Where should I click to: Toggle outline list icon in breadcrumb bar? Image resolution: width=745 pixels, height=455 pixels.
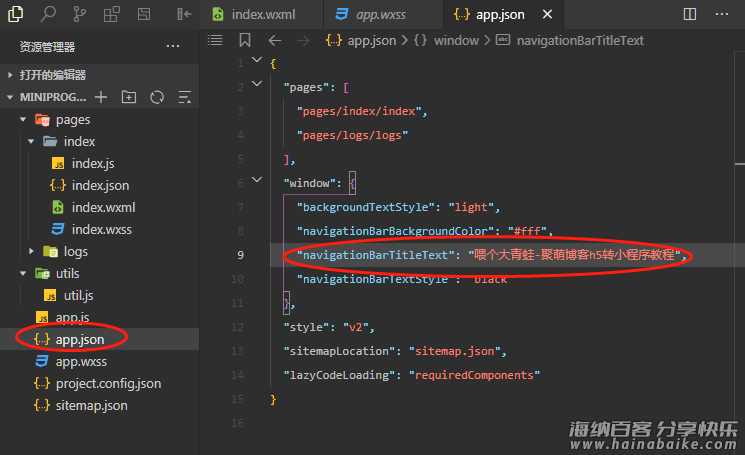[215, 40]
